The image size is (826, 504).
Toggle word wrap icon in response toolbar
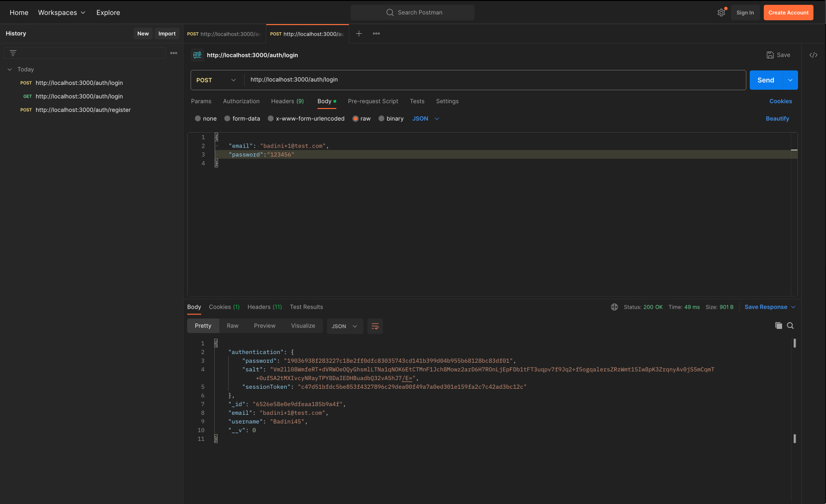pyautogui.click(x=375, y=327)
